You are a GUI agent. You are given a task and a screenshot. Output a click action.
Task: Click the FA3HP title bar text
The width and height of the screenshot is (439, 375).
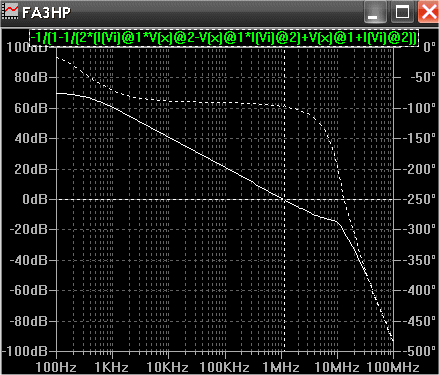point(46,13)
